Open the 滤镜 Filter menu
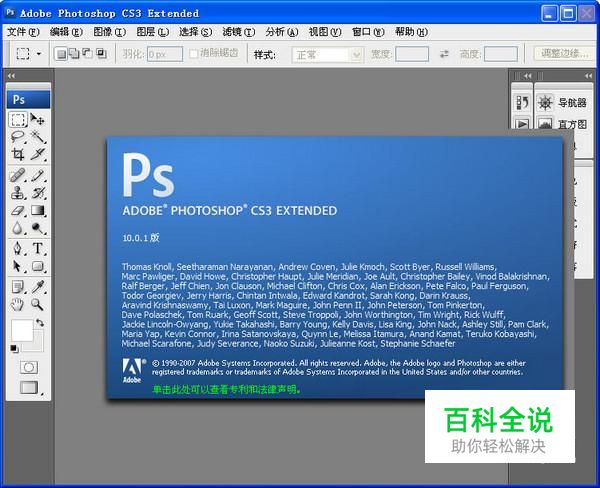This screenshot has width=600, height=488. [x=239, y=32]
